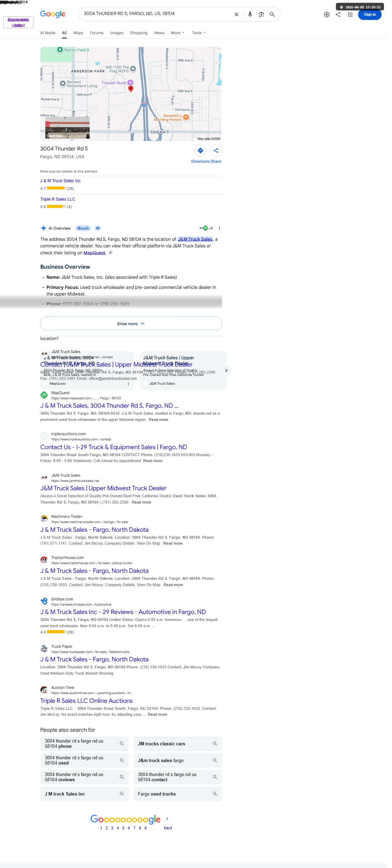Click the Directions diamond icon
392x868 pixels.
click(x=201, y=151)
